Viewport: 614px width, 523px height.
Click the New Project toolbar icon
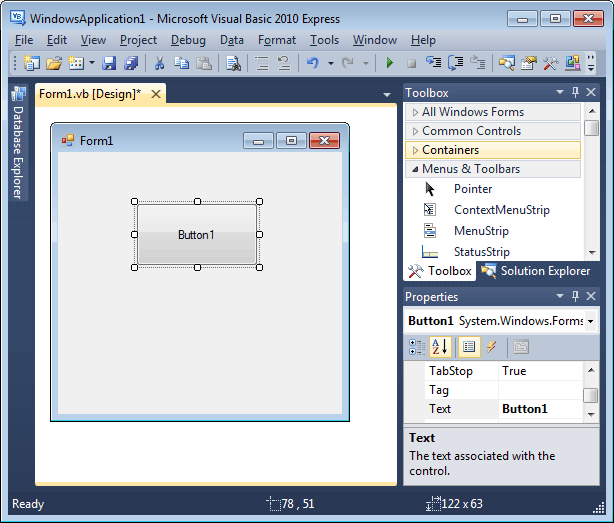click(x=31, y=63)
